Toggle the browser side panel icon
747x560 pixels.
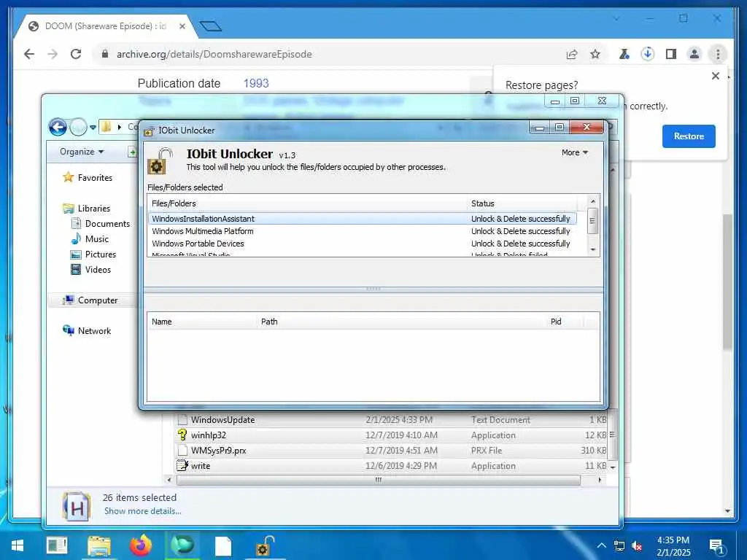tap(671, 54)
